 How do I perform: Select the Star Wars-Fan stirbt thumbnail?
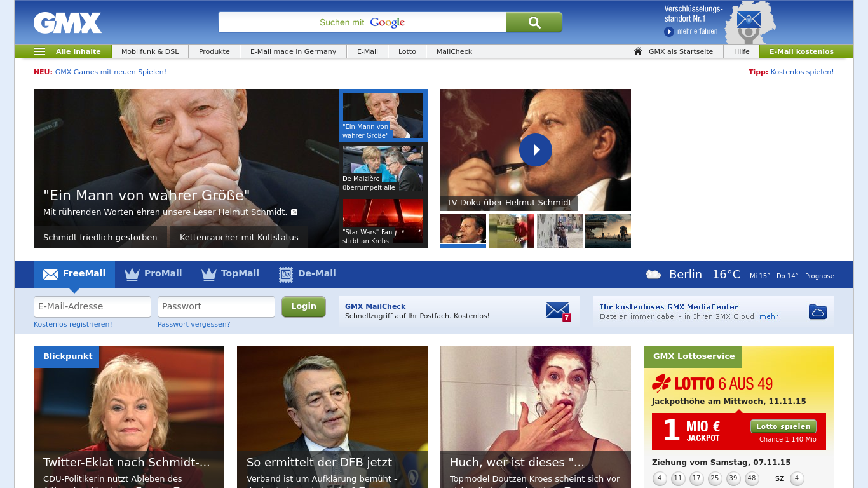point(383,222)
